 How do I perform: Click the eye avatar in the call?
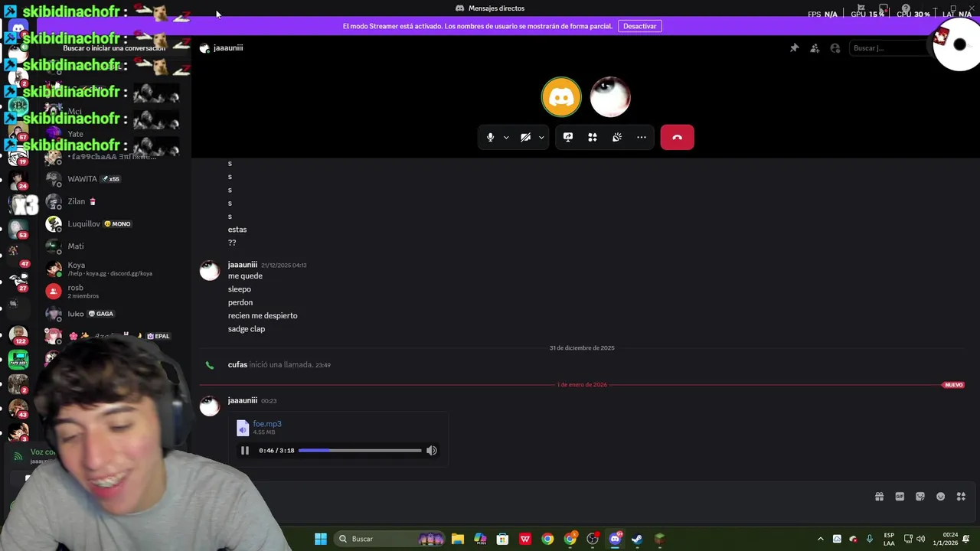610,96
